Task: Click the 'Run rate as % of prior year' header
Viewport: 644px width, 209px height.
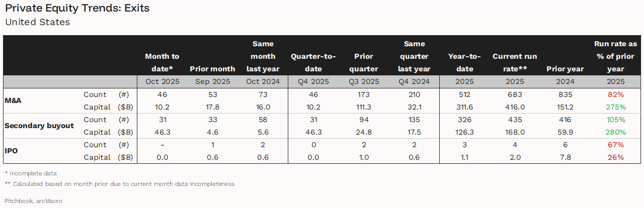Action: coord(615,56)
